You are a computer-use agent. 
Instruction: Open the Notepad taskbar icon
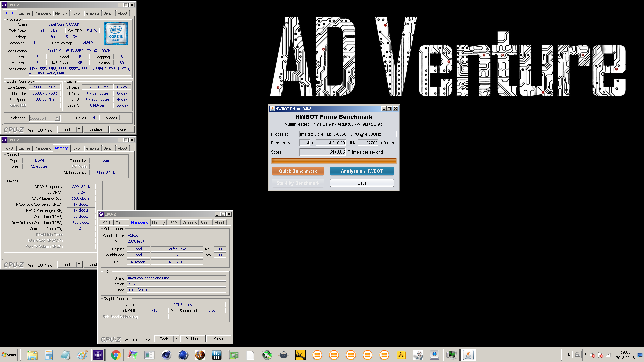[x=65, y=355]
